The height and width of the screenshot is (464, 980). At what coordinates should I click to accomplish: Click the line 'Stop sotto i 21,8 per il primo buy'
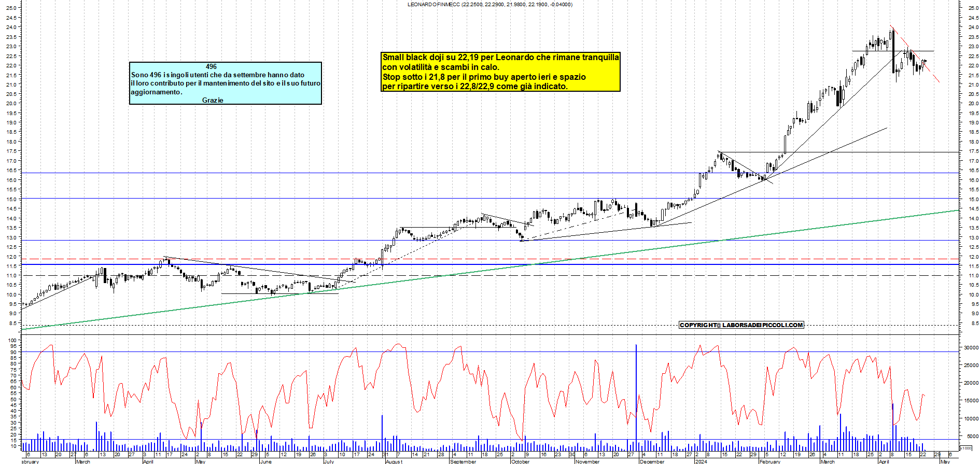tap(484, 77)
